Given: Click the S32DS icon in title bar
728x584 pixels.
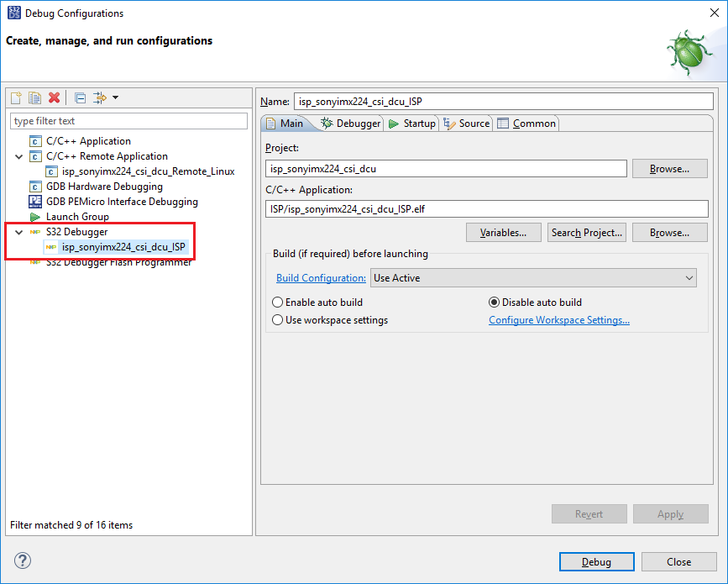Looking at the screenshot, I should point(14,13).
